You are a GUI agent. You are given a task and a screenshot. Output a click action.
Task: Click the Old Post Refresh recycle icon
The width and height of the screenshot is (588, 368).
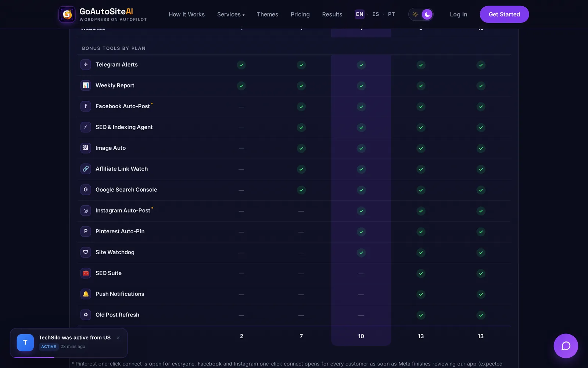[86, 315]
